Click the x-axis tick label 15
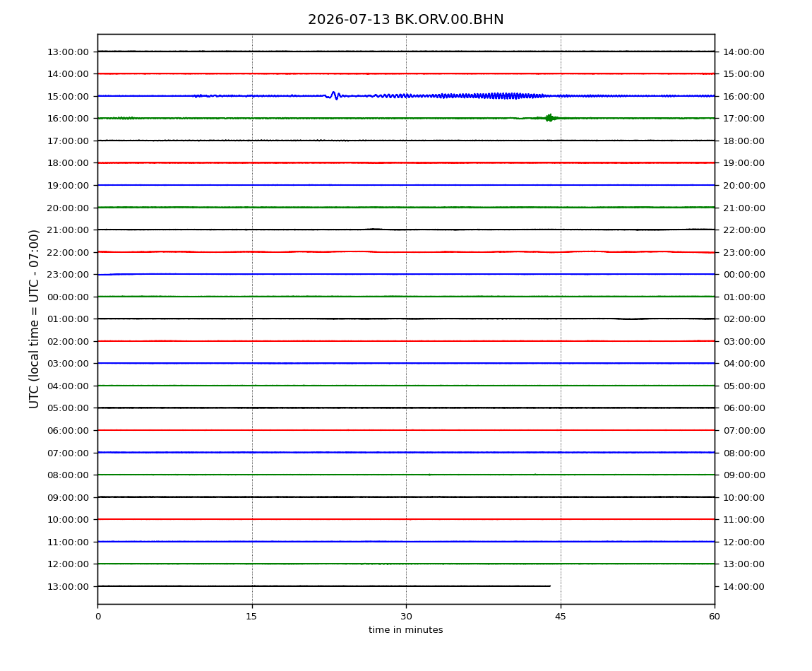 [x=251, y=617]
